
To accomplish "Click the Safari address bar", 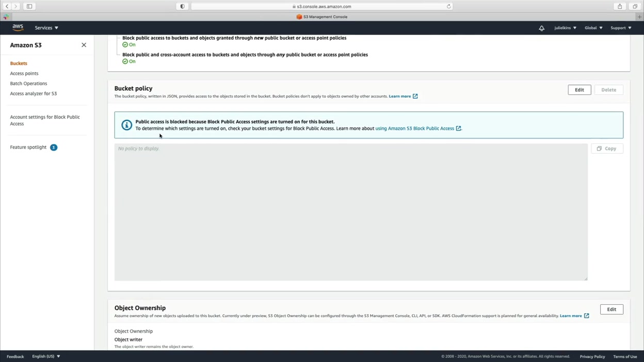I will (x=322, y=6).
